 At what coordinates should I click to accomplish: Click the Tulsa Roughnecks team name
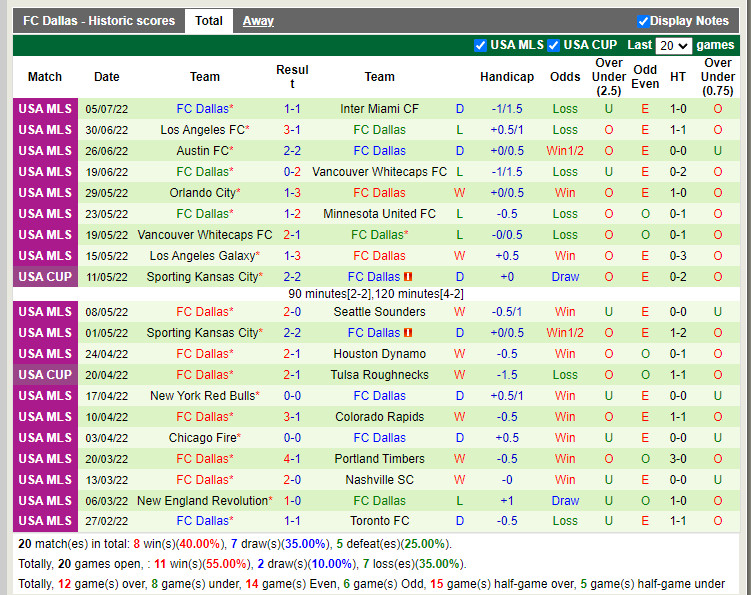380,375
